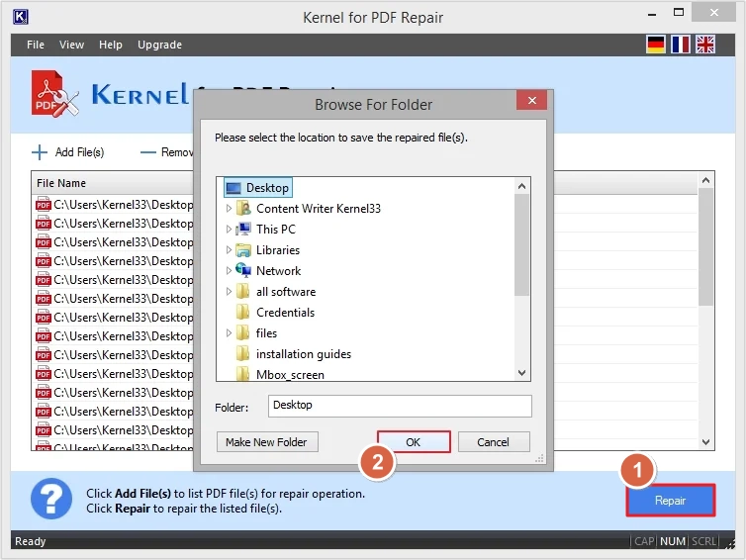Click the Repair button
Screen dimensions: 746x560
(671, 501)
